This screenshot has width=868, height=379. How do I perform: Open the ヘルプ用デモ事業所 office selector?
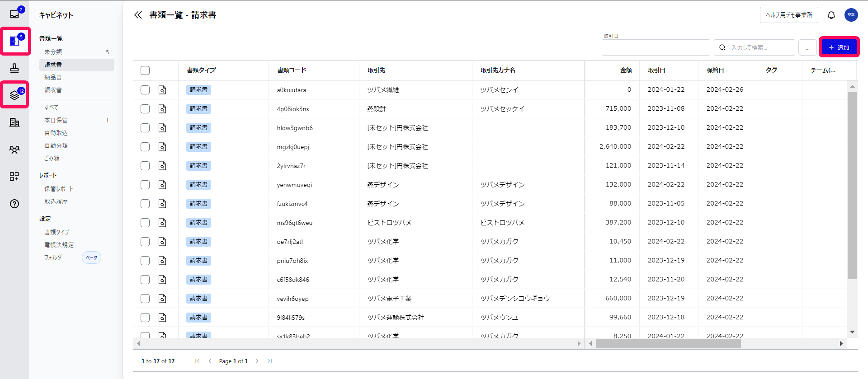[789, 15]
